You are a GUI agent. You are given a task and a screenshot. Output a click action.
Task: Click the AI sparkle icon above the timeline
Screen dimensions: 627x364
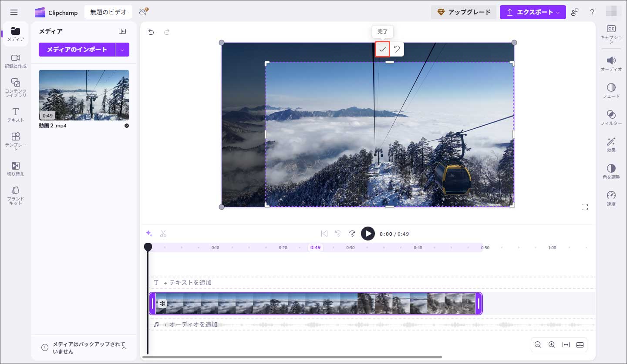pos(149,234)
